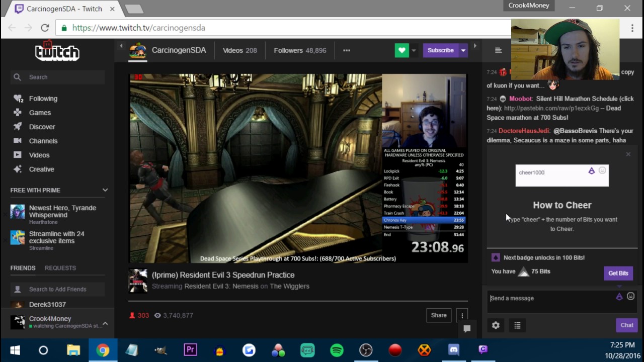This screenshot has width=644, height=362.
Task: Open the emote picker smiley icon
Action: pos(630,297)
